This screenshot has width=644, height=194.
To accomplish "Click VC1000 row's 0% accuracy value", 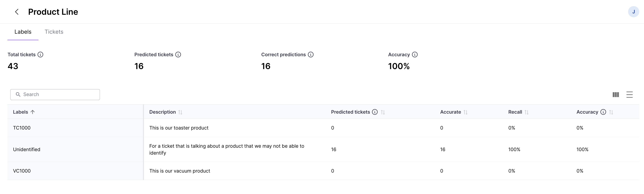I will click(580, 171).
